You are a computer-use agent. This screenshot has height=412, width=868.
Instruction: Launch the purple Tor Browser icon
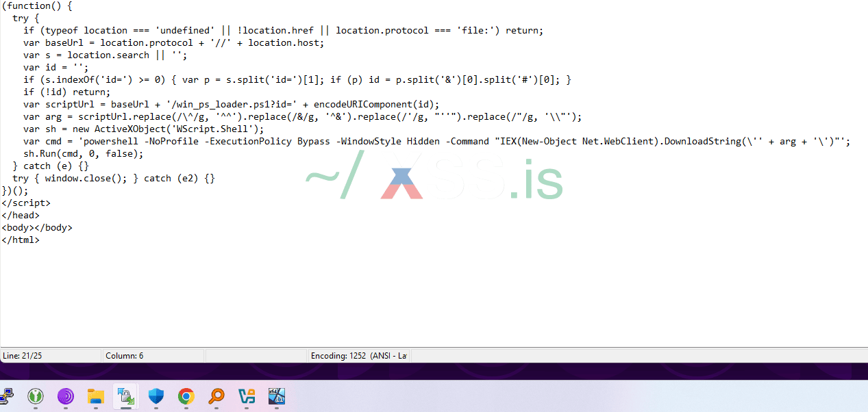click(x=66, y=396)
